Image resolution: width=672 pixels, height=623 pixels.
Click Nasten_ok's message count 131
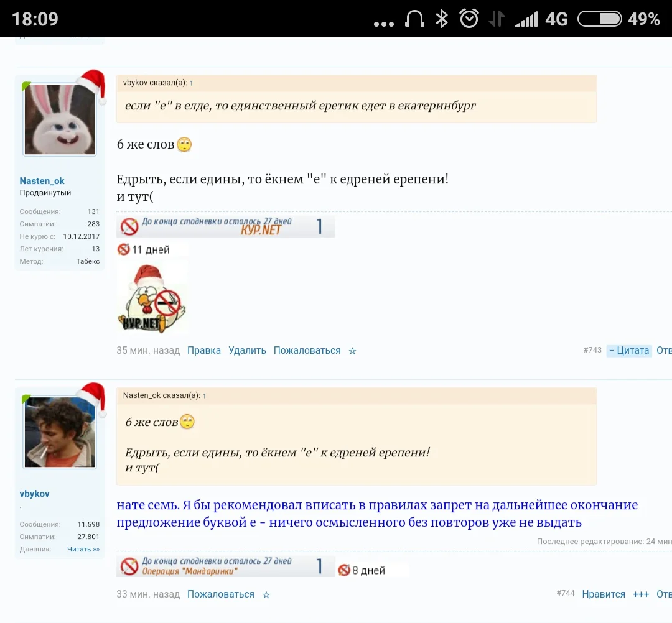click(x=93, y=211)
